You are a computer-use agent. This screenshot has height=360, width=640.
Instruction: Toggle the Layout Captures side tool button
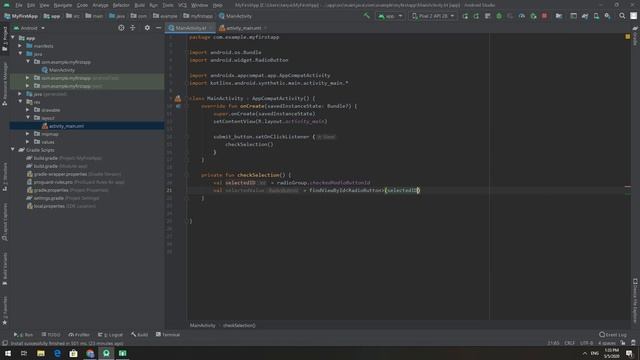coord(4,222)
